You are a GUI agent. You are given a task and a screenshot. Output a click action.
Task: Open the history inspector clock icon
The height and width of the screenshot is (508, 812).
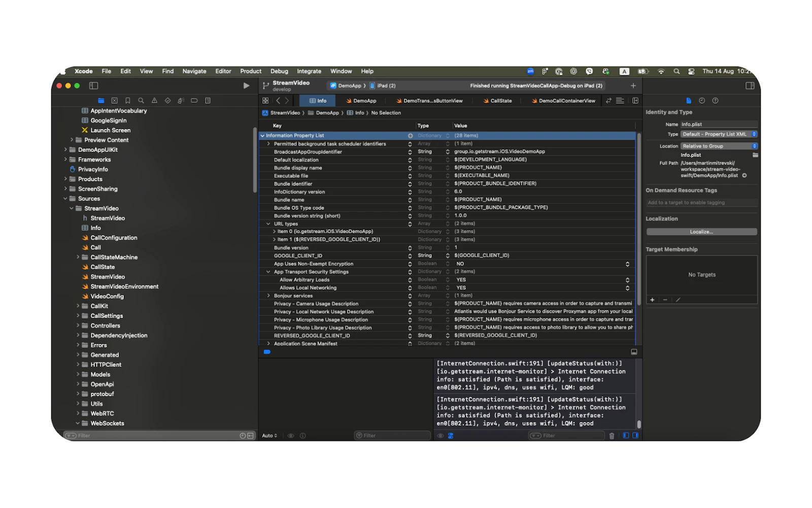(702, 101)
